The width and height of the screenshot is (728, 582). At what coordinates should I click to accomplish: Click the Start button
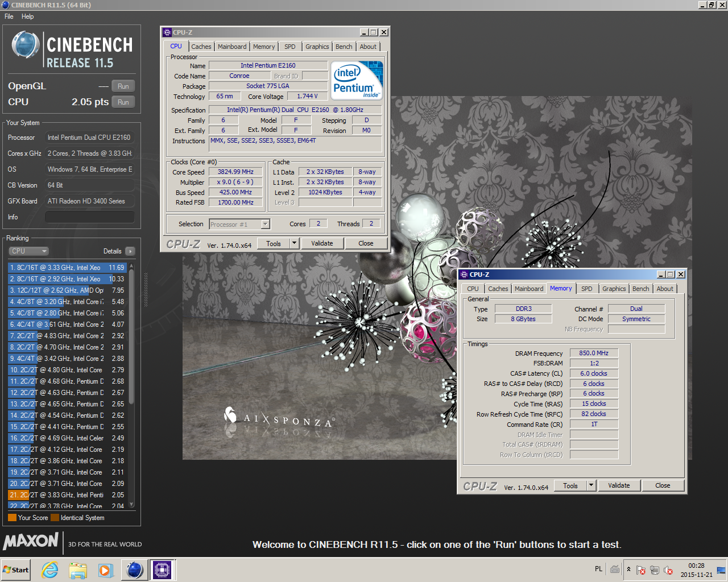16,570
